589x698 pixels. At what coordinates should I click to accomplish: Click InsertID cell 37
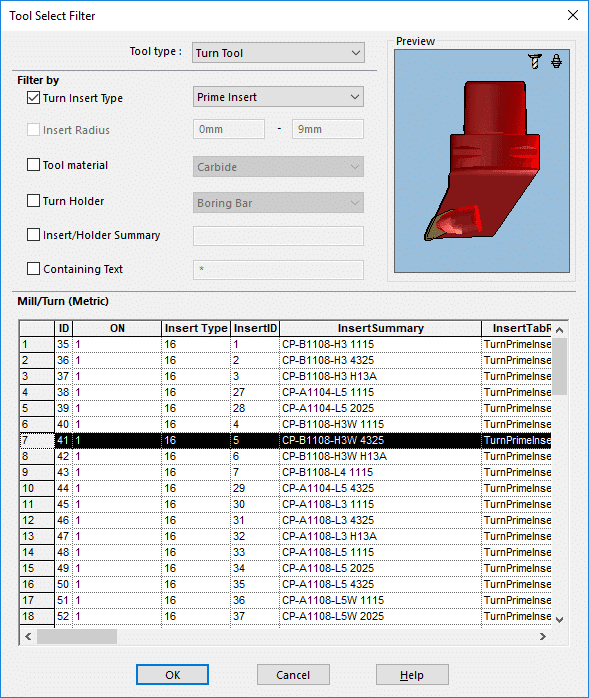pos(255,617)
